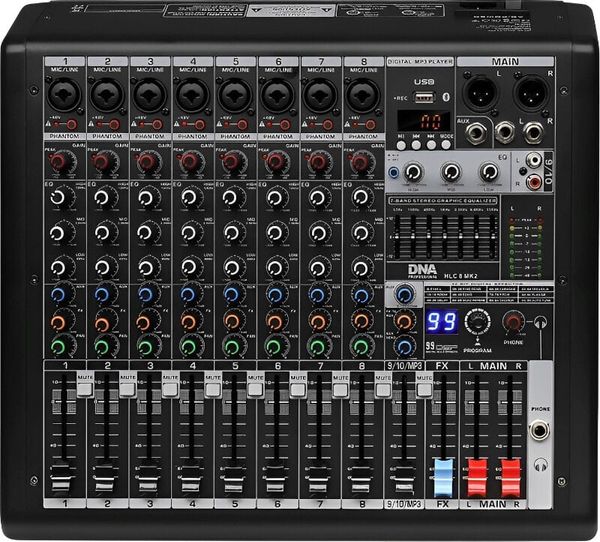Click the channel 8 green PAN knob
This screenshot has width=600, height=542.
point(361,346)
